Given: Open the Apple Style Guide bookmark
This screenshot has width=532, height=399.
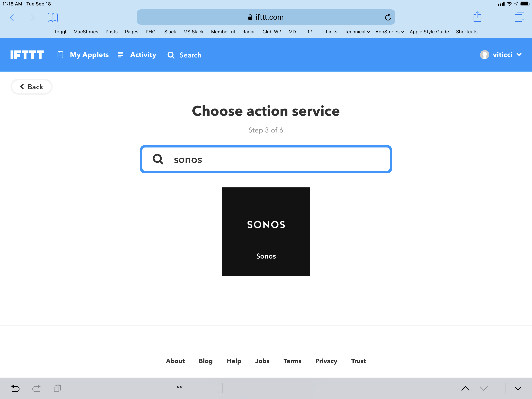Looking at the screenshot, I should (x=429, y=32).
